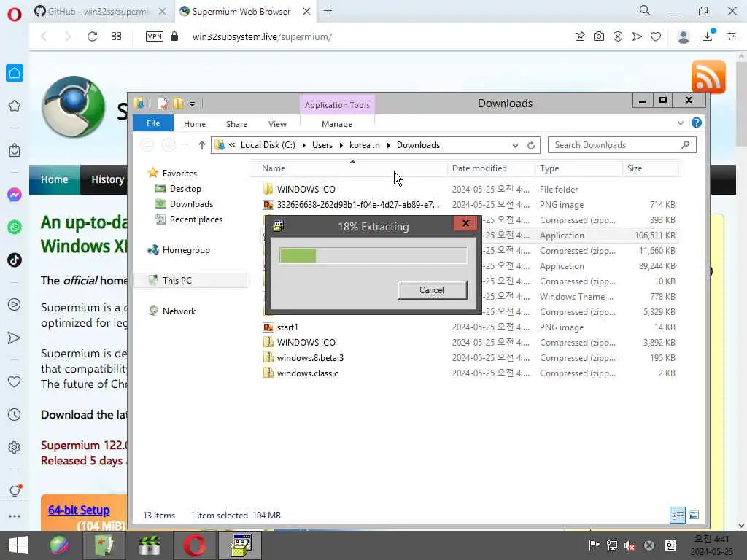Cancel the extraction
This screenshot has width=747, height=560.
point(432,290)
